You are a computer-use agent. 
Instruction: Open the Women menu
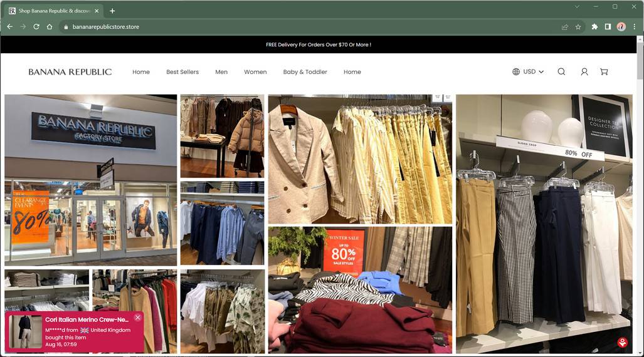tap(255, 72)
